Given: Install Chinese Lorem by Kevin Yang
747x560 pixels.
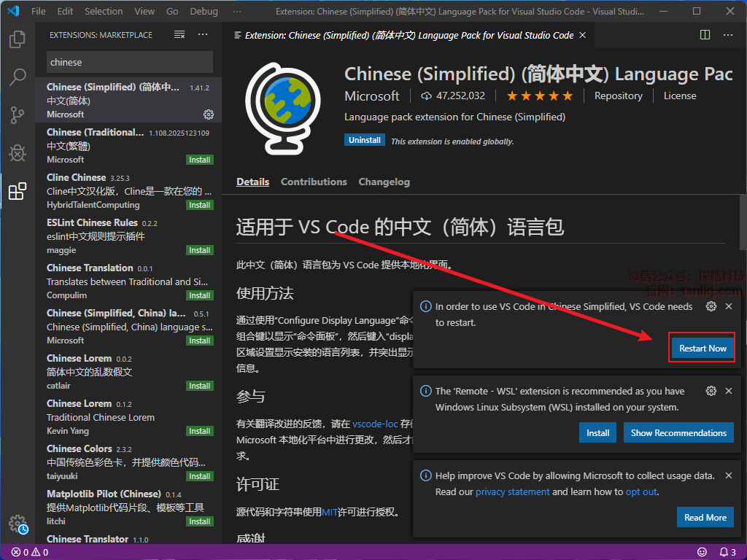Looking at the screenshot, I should (200, 432).
